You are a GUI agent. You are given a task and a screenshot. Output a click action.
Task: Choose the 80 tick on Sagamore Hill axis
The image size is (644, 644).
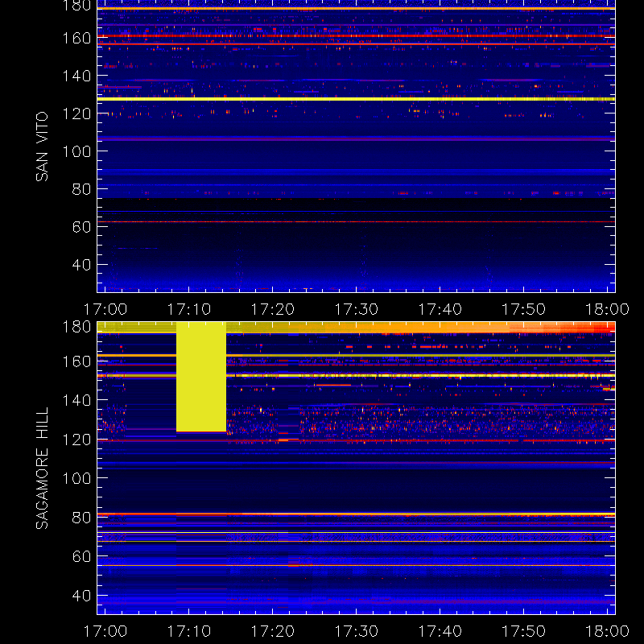click(x=82, y=518)
